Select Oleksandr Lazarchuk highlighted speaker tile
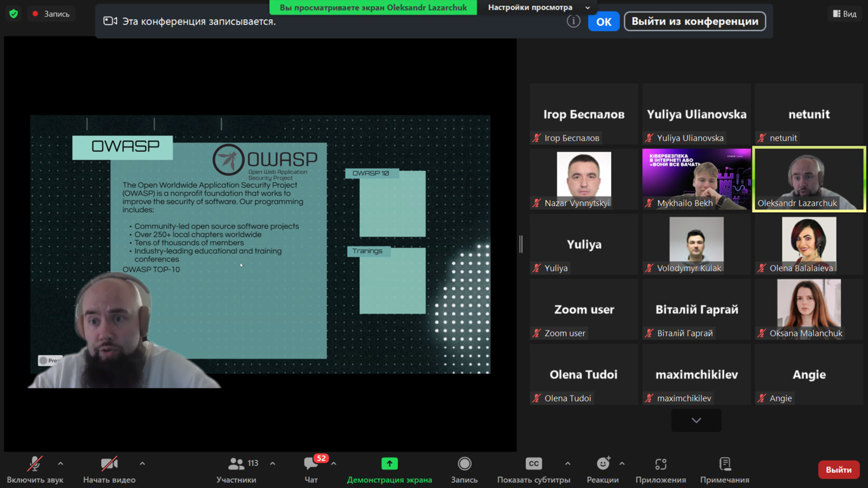The image size is (868, 488). [809, 179]
